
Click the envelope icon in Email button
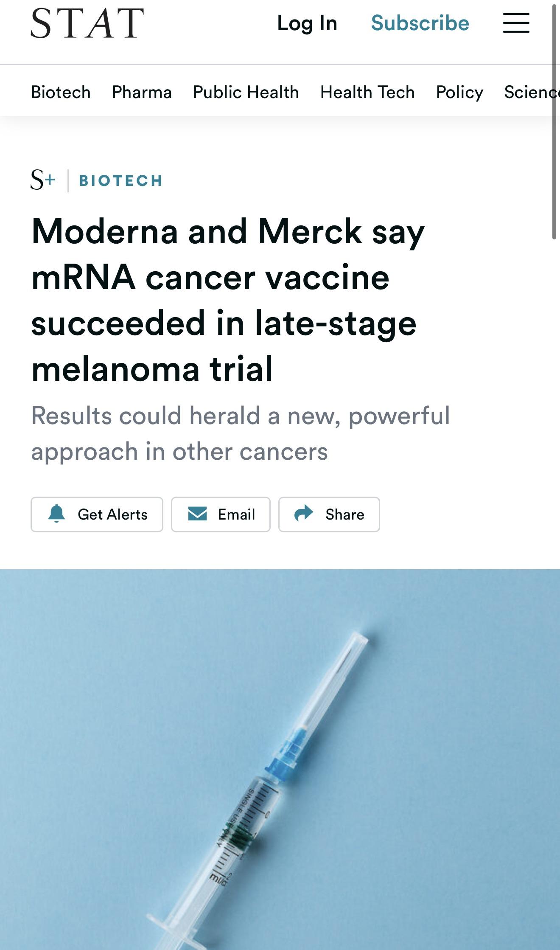197,514
